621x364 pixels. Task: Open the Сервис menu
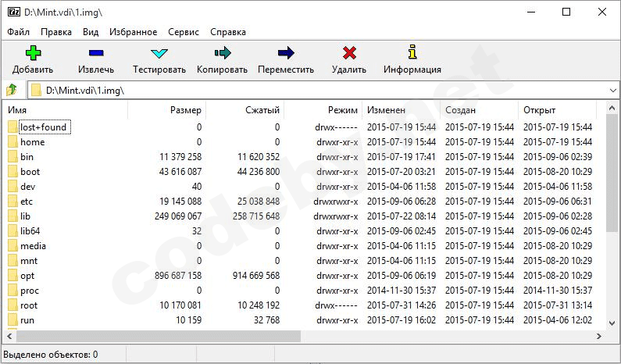click(184, 32)
